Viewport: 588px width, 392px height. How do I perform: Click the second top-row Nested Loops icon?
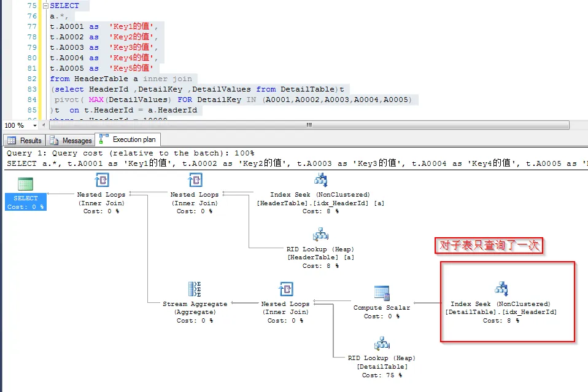195,180
